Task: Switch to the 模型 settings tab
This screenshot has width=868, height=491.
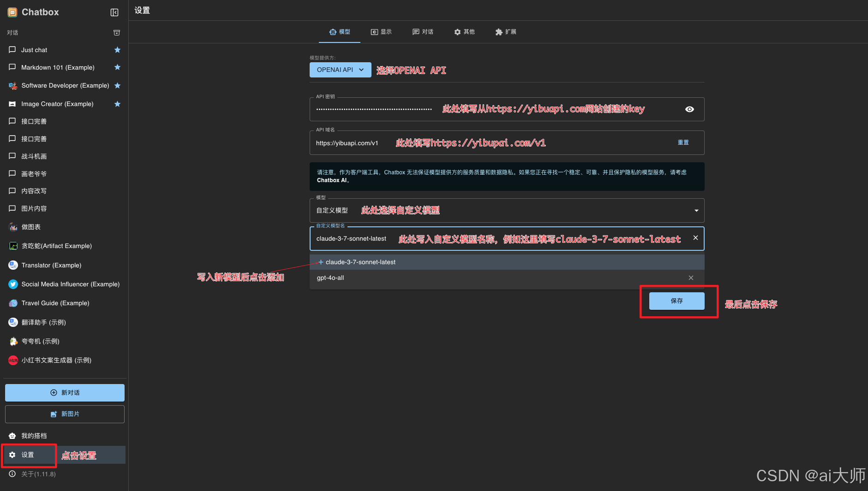Action: point(340,32)
